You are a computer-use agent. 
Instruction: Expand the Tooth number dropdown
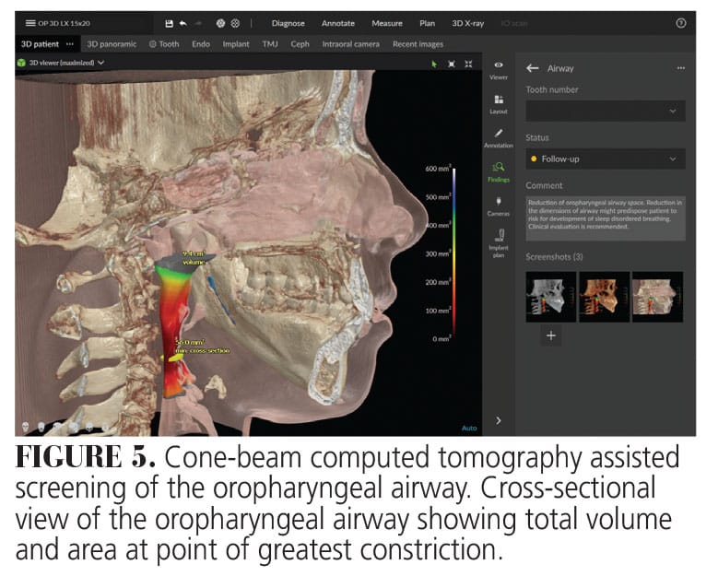point(605,110)
